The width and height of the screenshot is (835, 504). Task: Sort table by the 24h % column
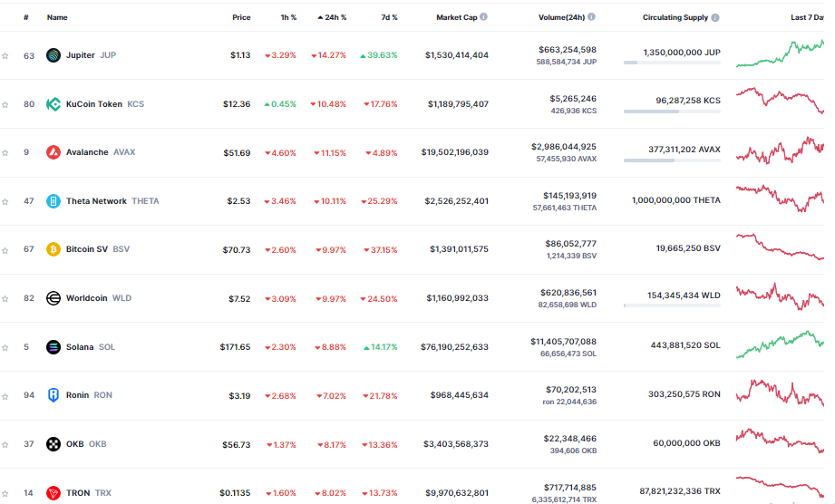click(333, 17)
